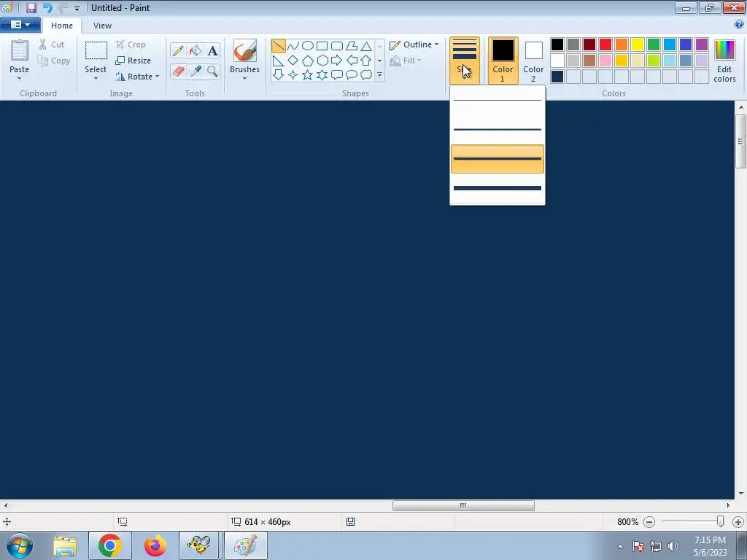Choose the Pentagon shape
This screenshot has width=747, height=560.
[x=308, y=61]
